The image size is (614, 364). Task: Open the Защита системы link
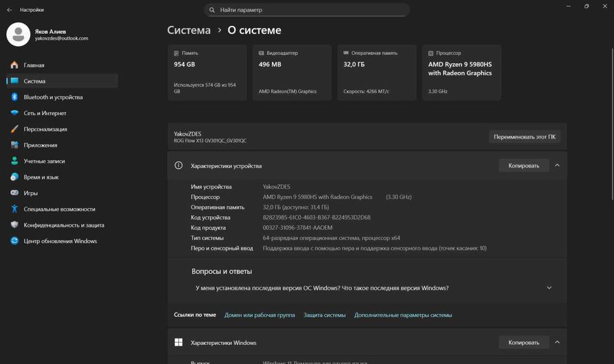pyautogui.click(x=324, y=315)
